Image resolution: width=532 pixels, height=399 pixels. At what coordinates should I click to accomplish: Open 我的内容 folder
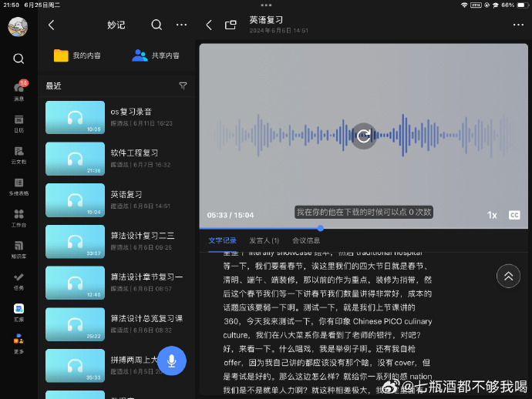tap(79, 55)
